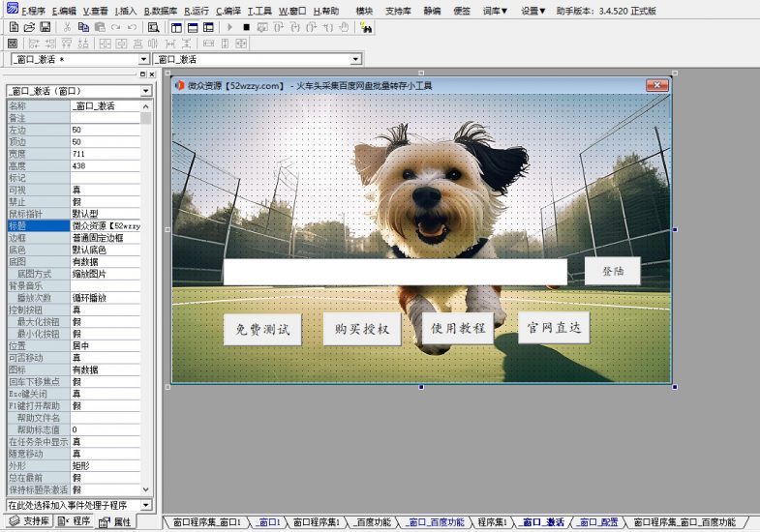This screenshot has height=532, width=760.
Task: Click the white text input box on the form
Action: click(395, 272)
